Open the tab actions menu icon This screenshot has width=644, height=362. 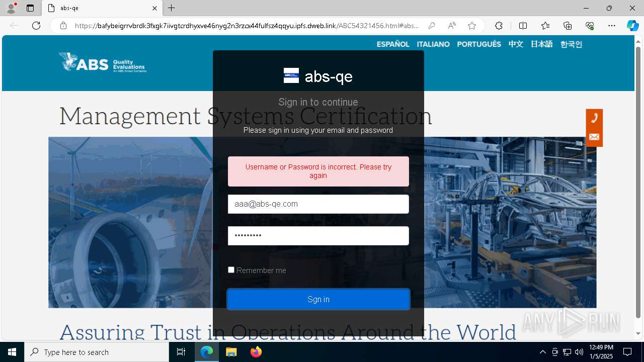click(30, 8)
